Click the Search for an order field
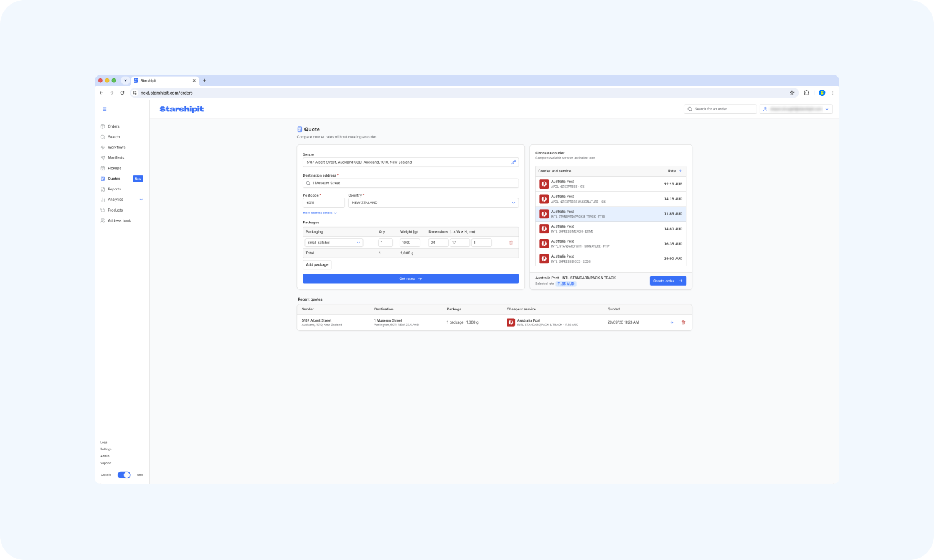Image resolution: width=934 pixels, height=560 pixels. point(720,109)
